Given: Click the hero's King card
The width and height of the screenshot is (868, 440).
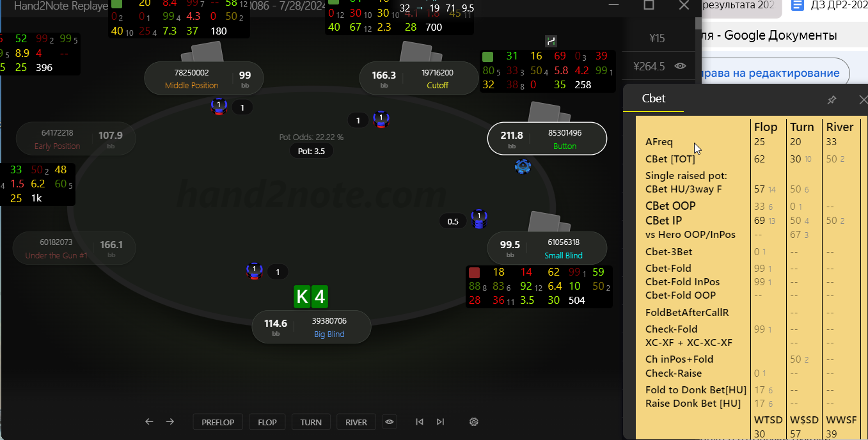Looking at the screenshot, I should [303, 297].
